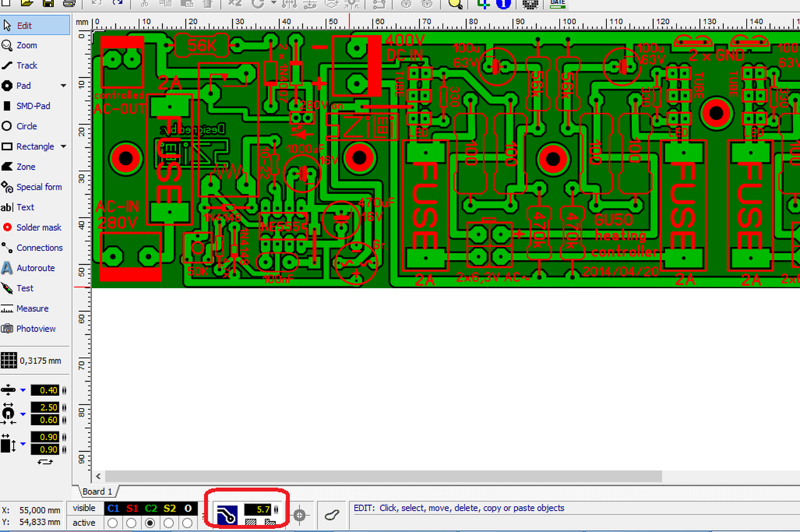Toggle visibility of layer O

(x=188, y=508)
